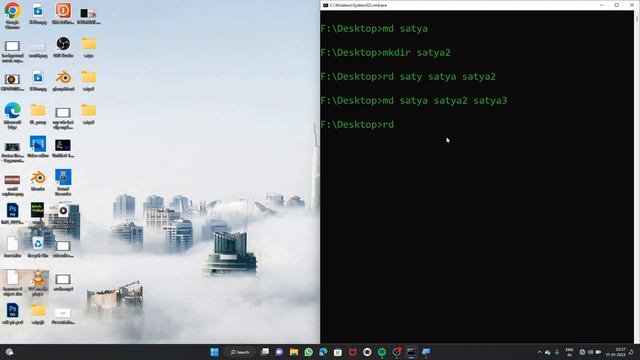Open Spotify from the taskbar

[x=382, y=352]
